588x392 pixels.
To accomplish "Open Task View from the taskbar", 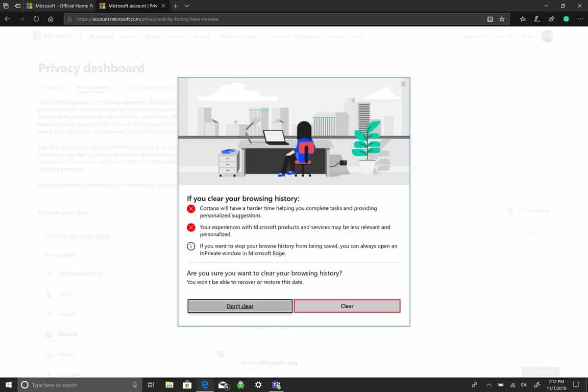I will [x=151, y=385].
